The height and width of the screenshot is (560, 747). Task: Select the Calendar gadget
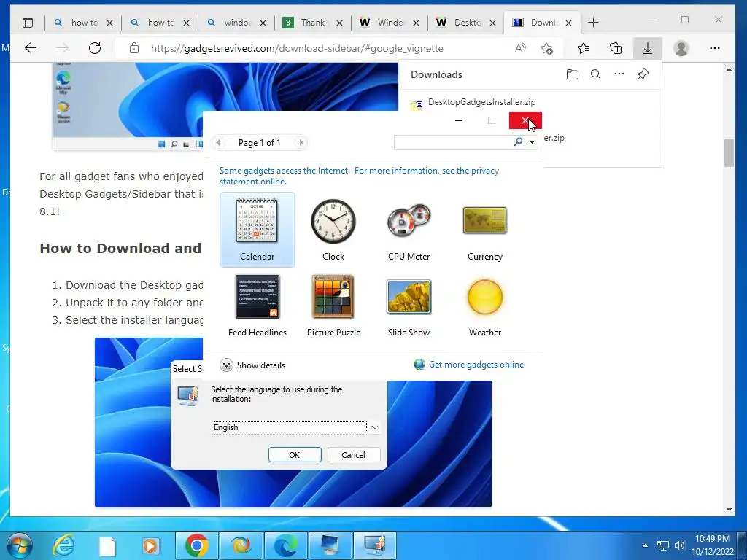[x=258, y=230]
